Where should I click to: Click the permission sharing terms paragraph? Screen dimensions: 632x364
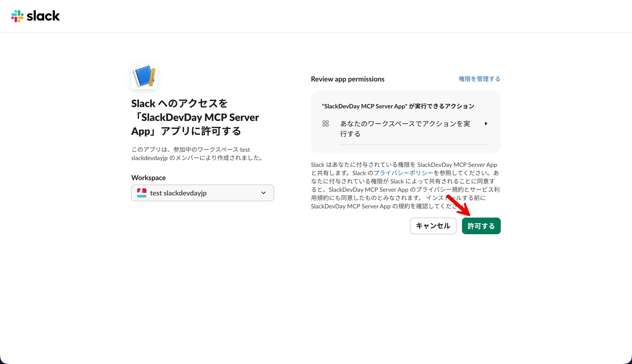point(405,185)
